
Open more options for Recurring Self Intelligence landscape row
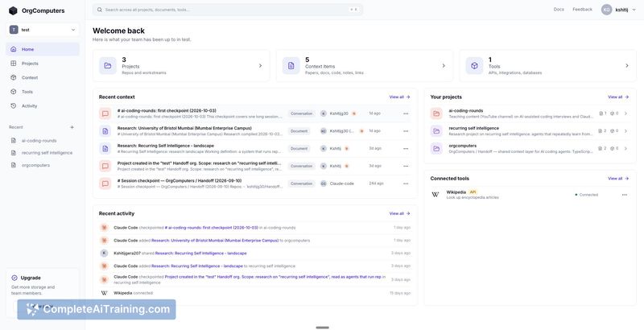(x=406, y=149)
